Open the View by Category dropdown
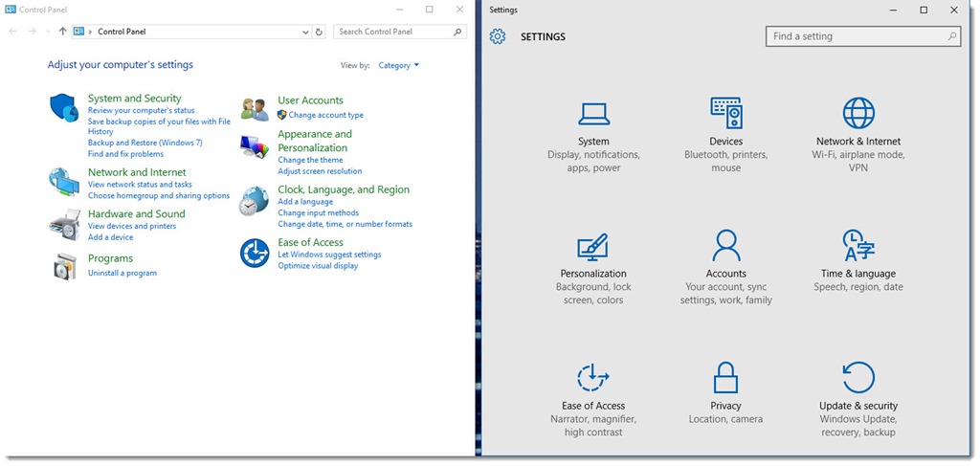980x466 pixels. coord(399,65)
